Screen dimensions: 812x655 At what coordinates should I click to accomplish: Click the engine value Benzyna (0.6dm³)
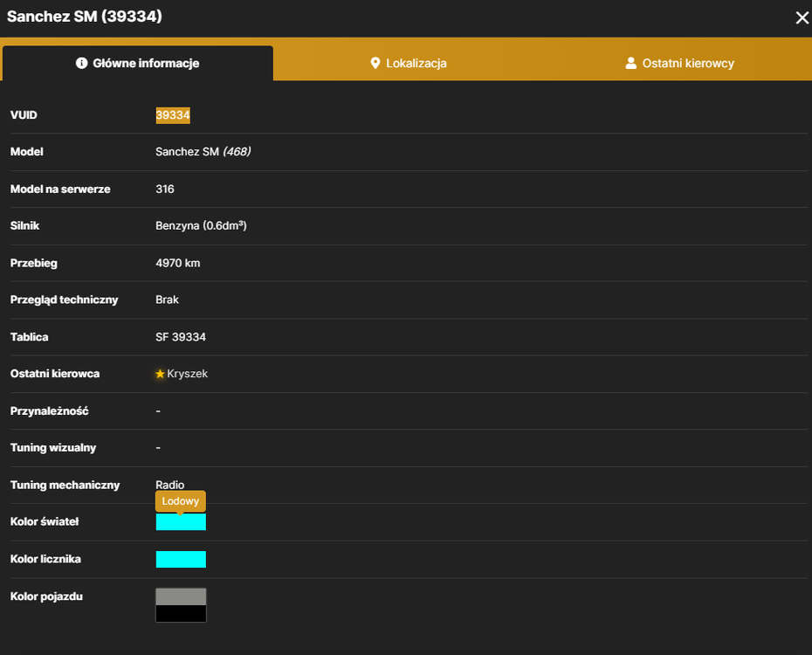[x=201, y=225]
